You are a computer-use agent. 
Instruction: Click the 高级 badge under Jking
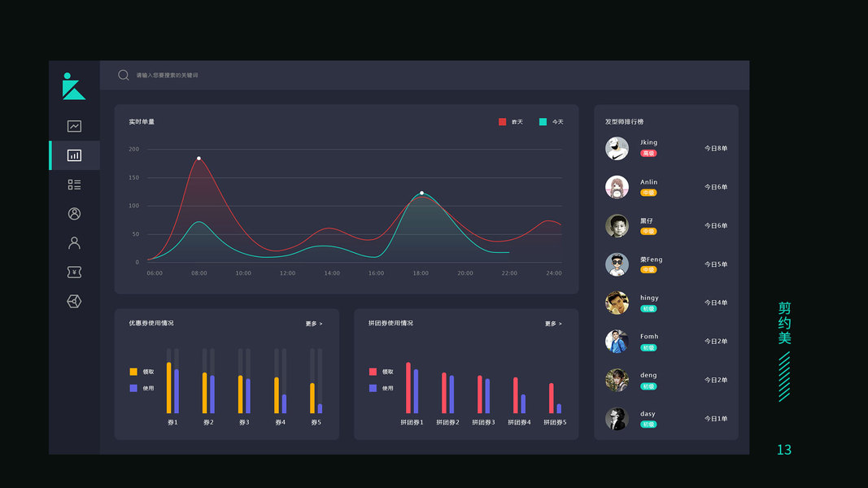click(648, 153)
